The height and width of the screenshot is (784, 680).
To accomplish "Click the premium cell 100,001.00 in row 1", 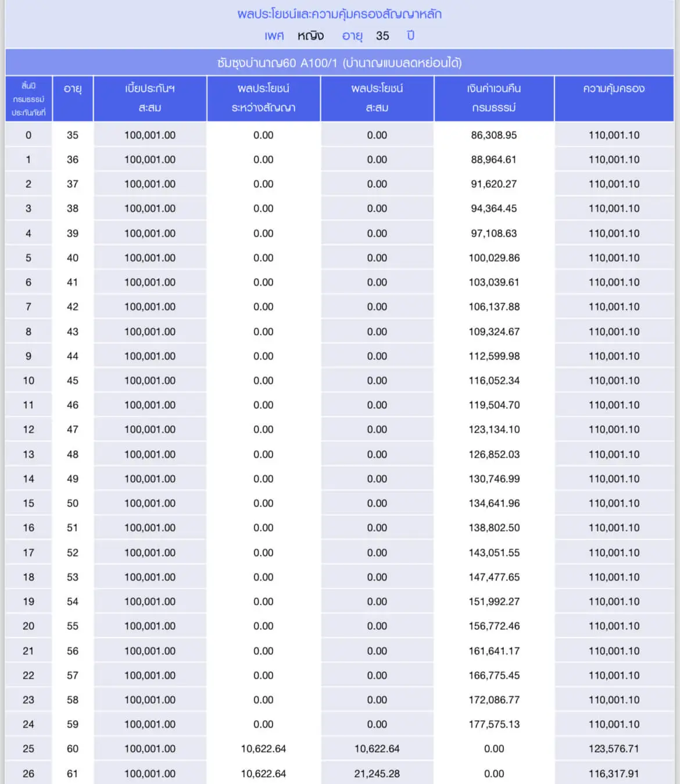I will point(150,159).
